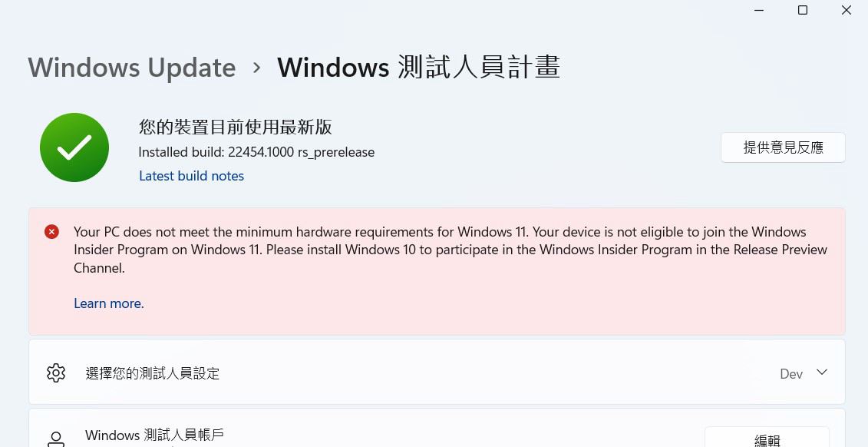Open the Learn more link
The width and height of the screenshot is (868, 447).
click(x=109, y=303)
